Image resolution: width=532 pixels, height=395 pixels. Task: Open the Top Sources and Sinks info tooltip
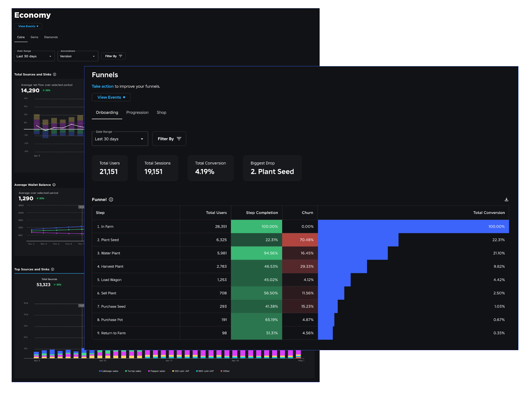pos(53,269)
